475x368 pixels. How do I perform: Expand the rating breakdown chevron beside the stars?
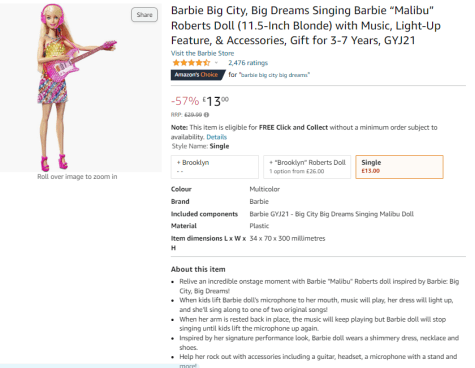216,63
